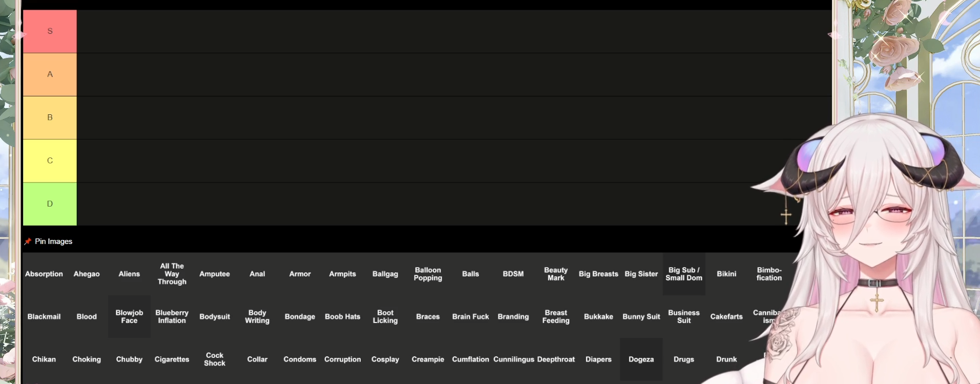The width and height of the screenshot is (980, 384).
Task: Select the Business Suit tile
Action: click(x=684, y=316)
